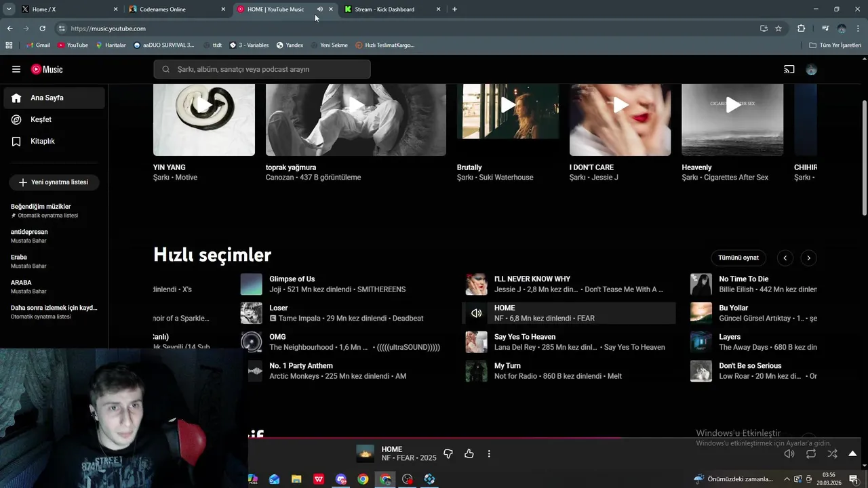Click the Loser album cover

click(x=252, y=313)
